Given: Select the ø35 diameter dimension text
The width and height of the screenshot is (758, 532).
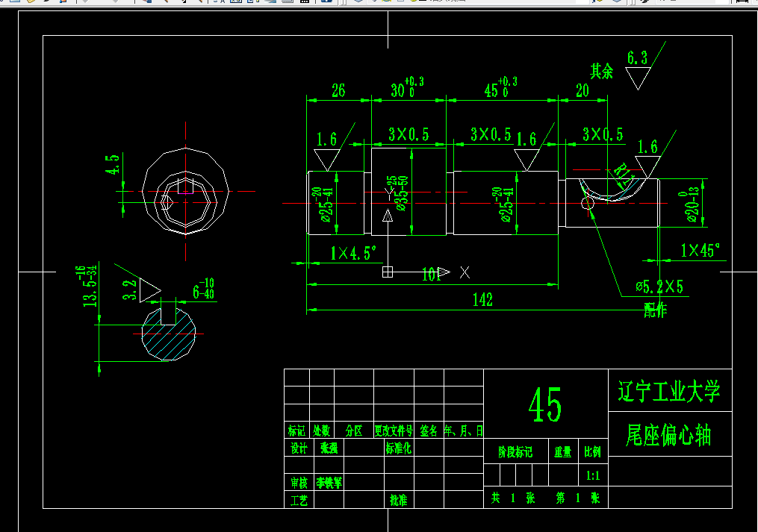Looking at the screenshot, I should [x=401, y=193].
